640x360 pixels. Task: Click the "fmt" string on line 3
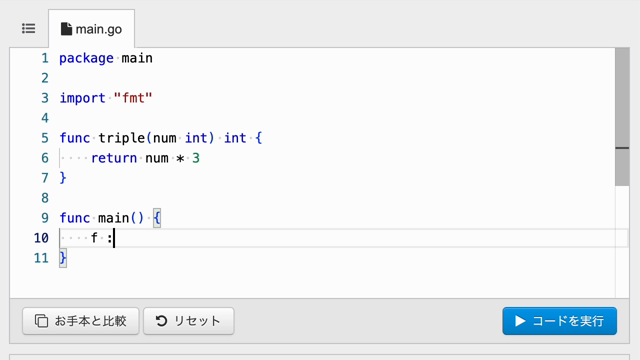point(133,98)
